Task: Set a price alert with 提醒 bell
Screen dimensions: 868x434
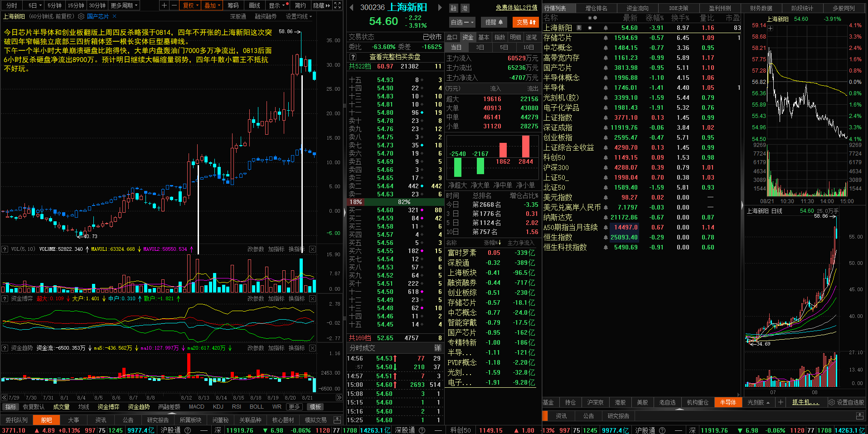Action: tap(494, 22)
